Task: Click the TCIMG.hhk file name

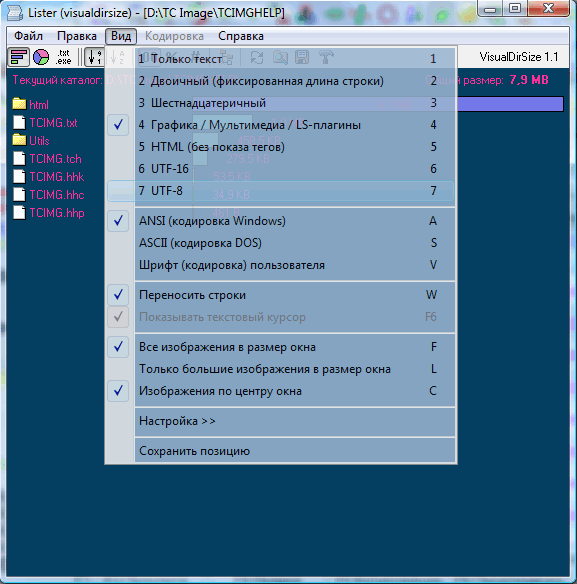Action: tap(57, 177)
